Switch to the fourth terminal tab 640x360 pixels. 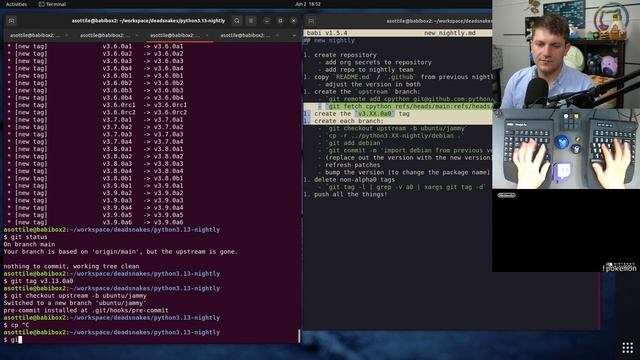pos(245,36)
